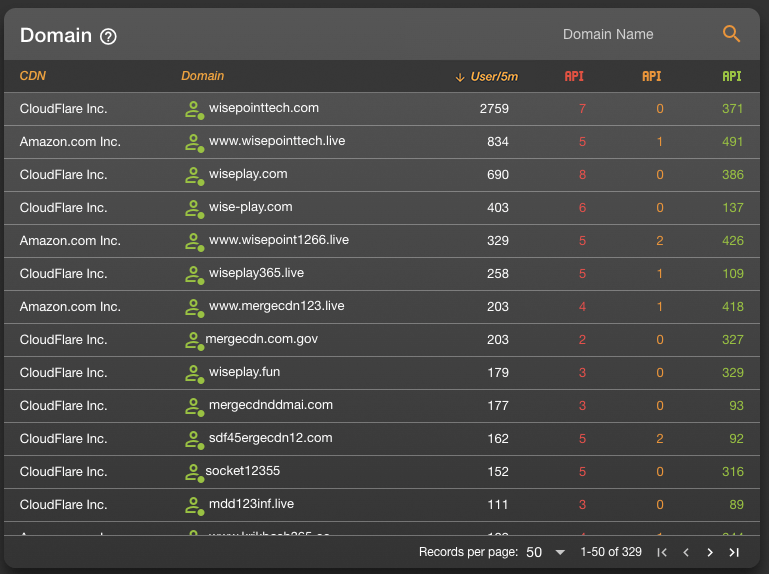Viewport: 769px width, 574px height.
Task: Click the 162 users value
Action: click(x=498, y=439)
